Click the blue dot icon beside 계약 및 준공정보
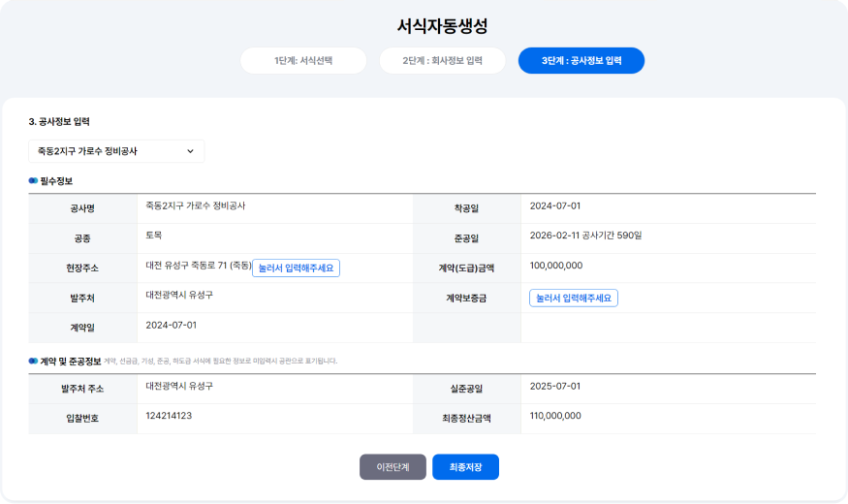This screenshot has width=848, height=504. [33, 361]
